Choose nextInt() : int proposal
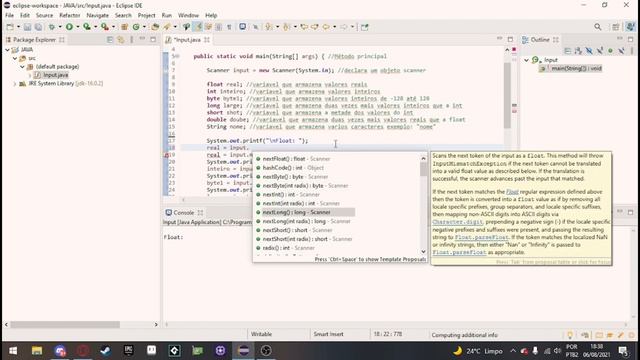 [x=291, y=194]
